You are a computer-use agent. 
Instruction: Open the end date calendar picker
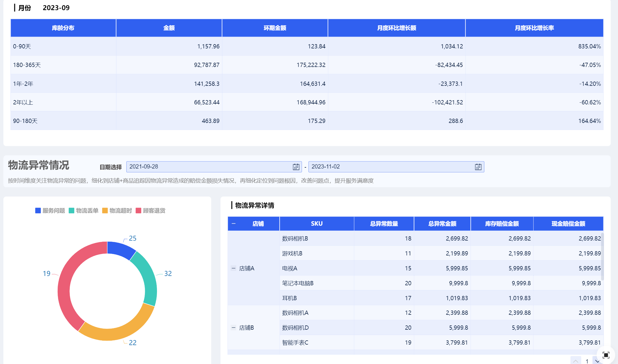click(478, 167)
